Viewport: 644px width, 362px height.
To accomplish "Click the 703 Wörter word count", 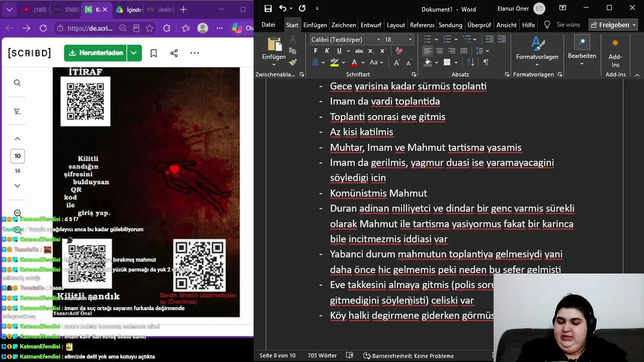I will [x=322, y=355].
